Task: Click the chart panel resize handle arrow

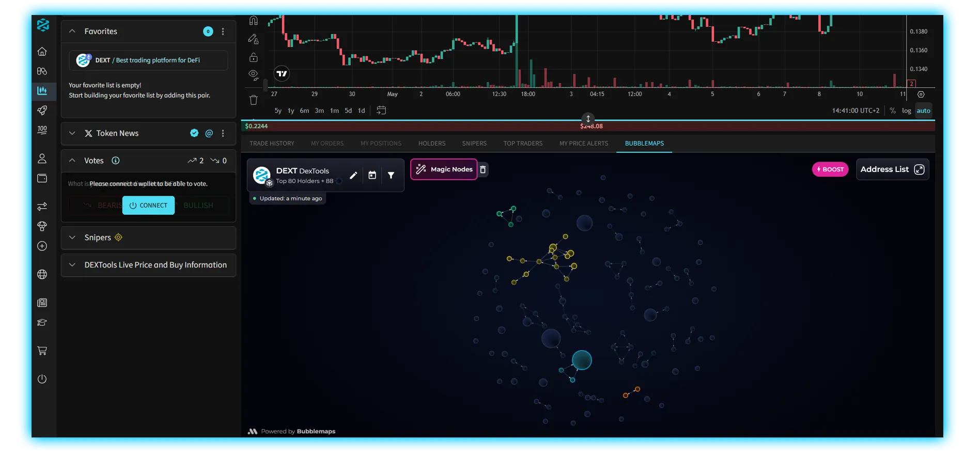Action: [x=588, y=119]
